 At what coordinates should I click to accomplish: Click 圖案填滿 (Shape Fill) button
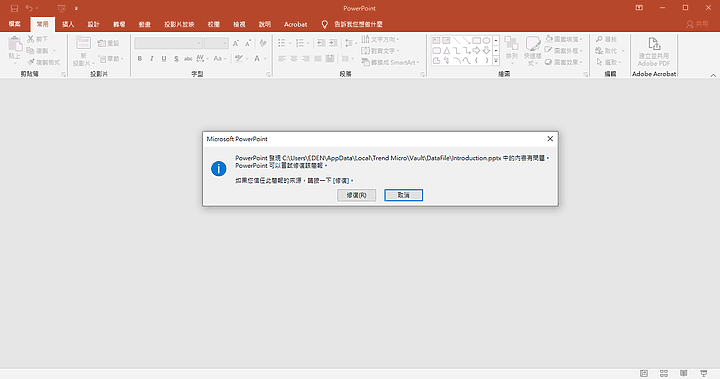coord(564,39)
